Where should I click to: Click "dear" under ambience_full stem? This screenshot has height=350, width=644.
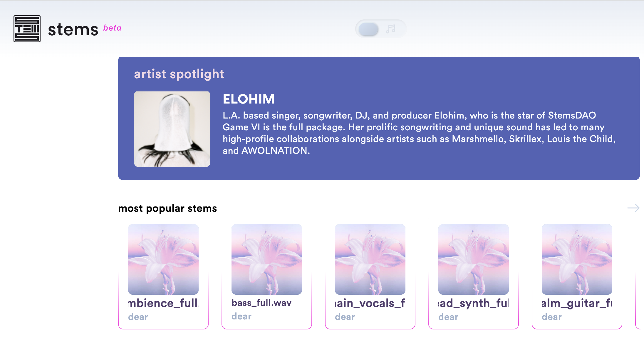(138, 317)
